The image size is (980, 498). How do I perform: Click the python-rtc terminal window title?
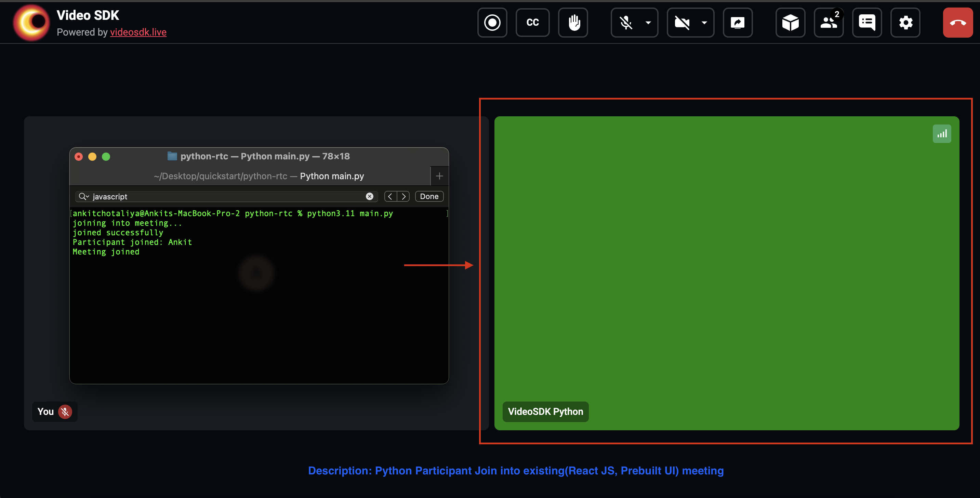[x=265, y=156]
